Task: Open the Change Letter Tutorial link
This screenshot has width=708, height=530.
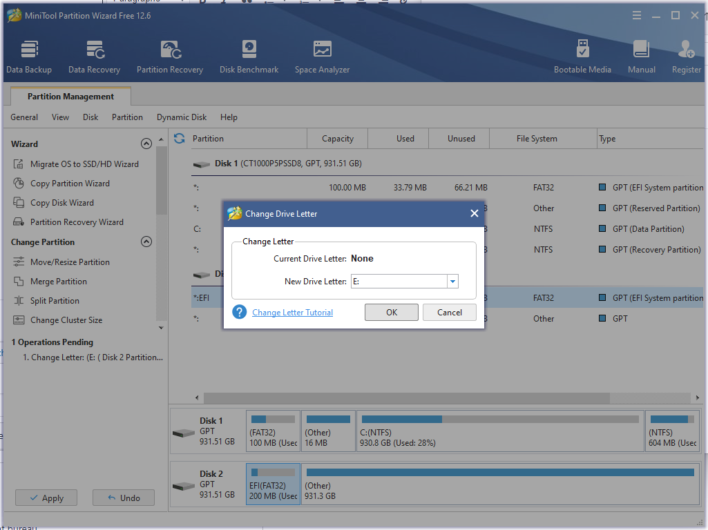Action: tap(292, 313)
